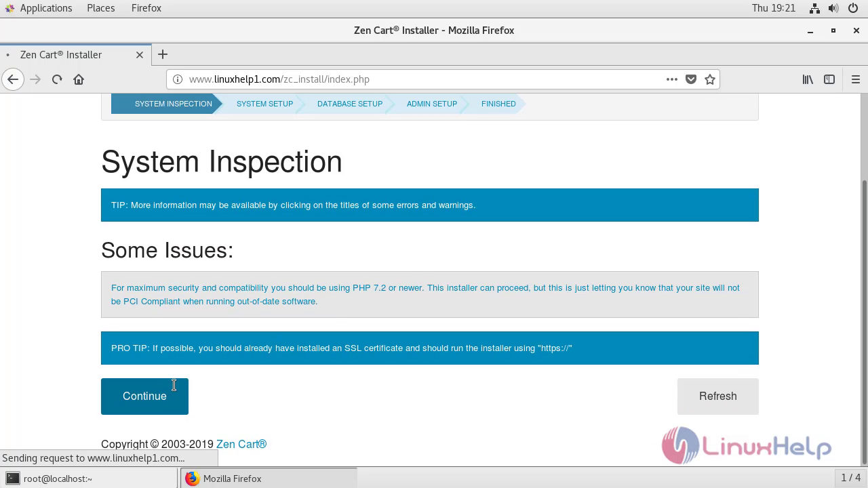Viewport: 868px width, 488px height.
Task: Open the Places menu
Action: coord(100,8)
